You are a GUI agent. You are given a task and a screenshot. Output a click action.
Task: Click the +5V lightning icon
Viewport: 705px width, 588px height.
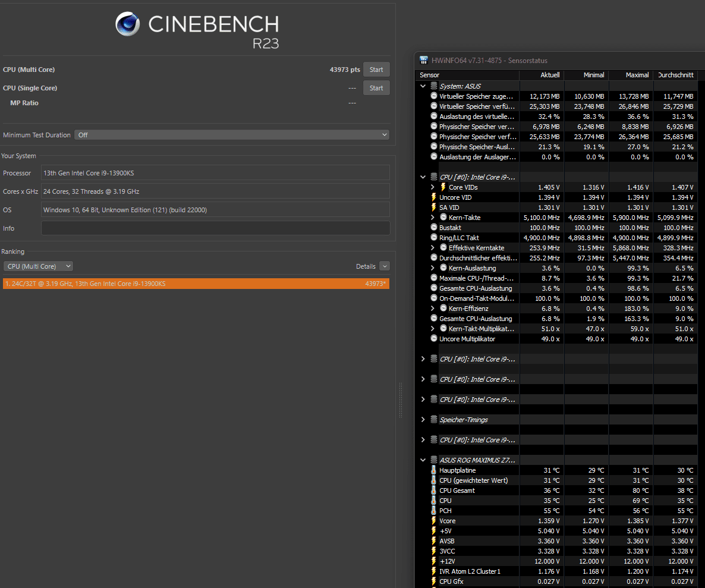click(x=434, y=531)
